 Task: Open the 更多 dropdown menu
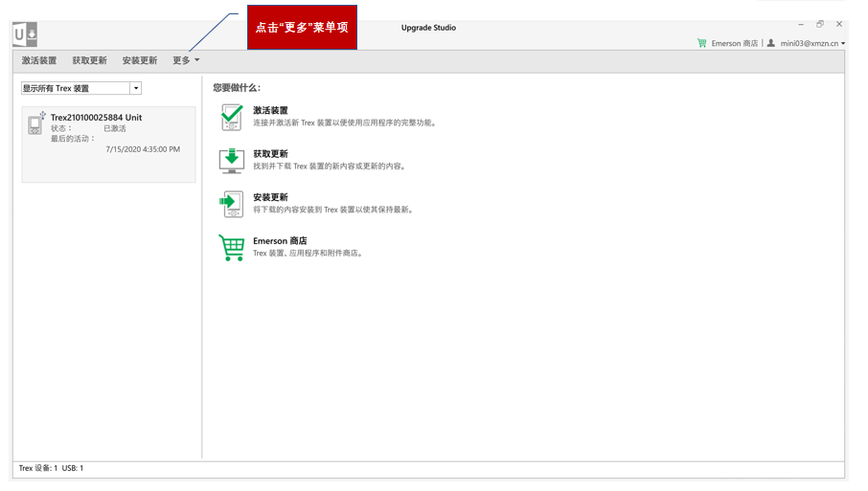[186, 60]
